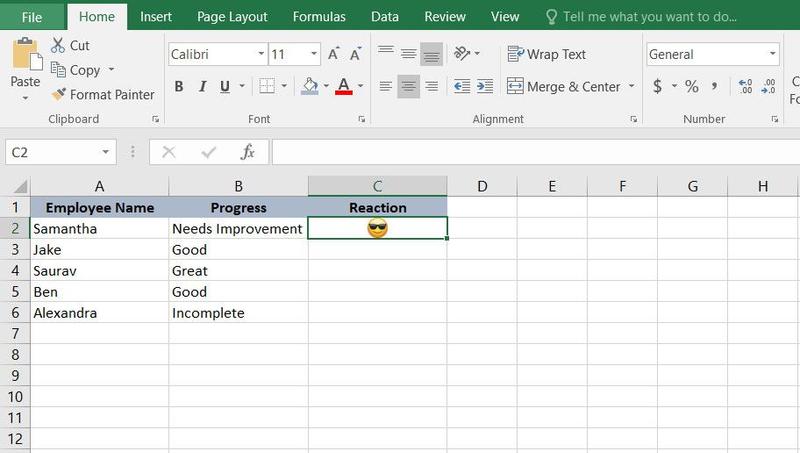Image resolution: width=800 pixels, height=453 pixels.
Task: Activate the Format Painter brush
Action: pyautogui.click(x=59, y=94)
